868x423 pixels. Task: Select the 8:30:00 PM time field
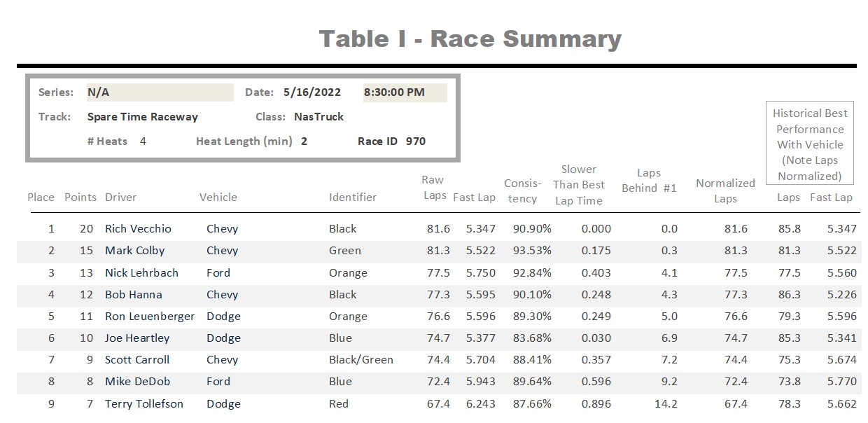tap(405, 92)
